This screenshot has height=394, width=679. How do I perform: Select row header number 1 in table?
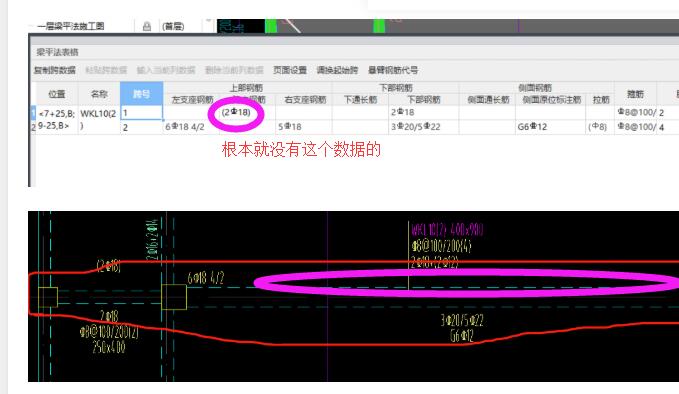click(x=33, y=113)
